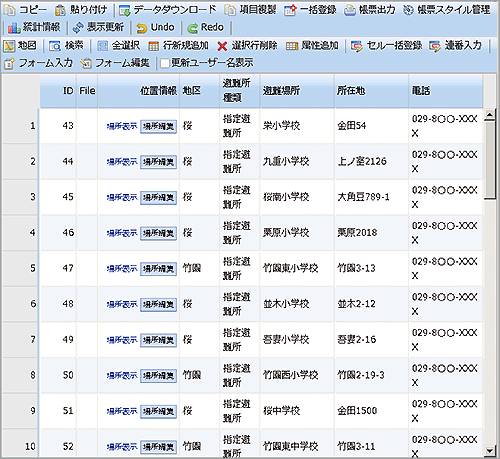Click 行新規追加 to add a row
Image resolution: width=500 pixels, height=459 pixels.
point(178,46)
